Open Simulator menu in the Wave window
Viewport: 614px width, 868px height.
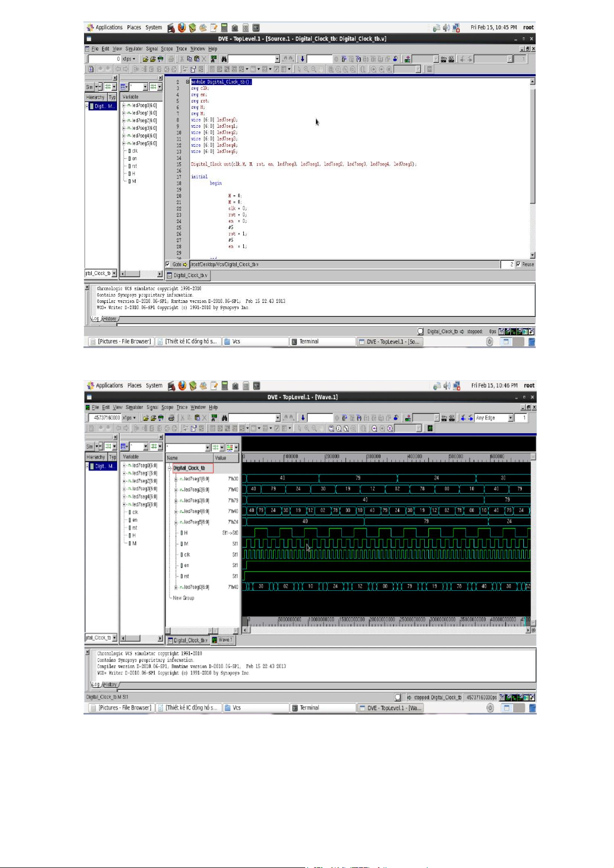coord(134,407)
